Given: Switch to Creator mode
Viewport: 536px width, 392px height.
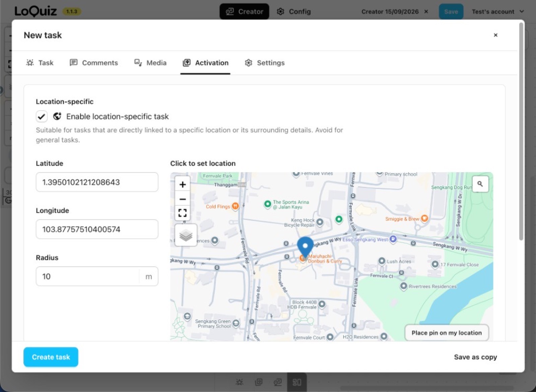Looking at the screenshot, I should 244,12.
